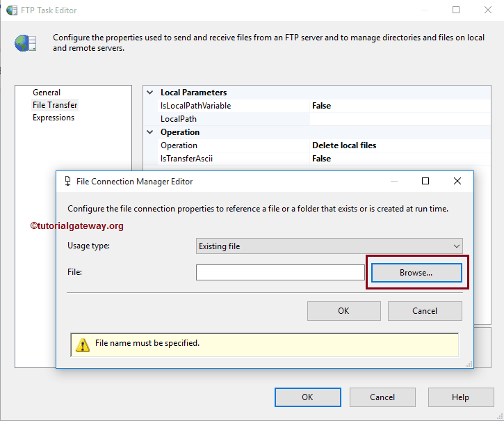Viewport: 504px width, 421px height.
Task: Click the IsLocalPathVariable False value
Action: point(321,106)
